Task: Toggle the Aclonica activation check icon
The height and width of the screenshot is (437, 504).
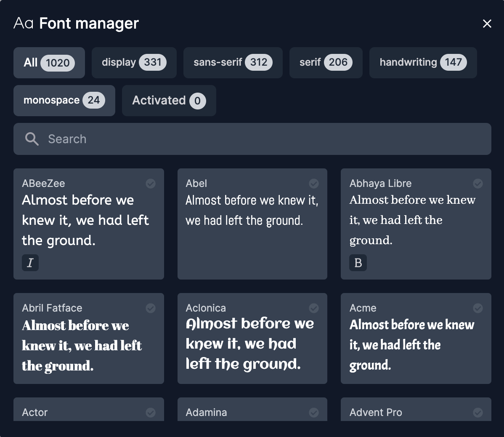Action: pos(314,308)
